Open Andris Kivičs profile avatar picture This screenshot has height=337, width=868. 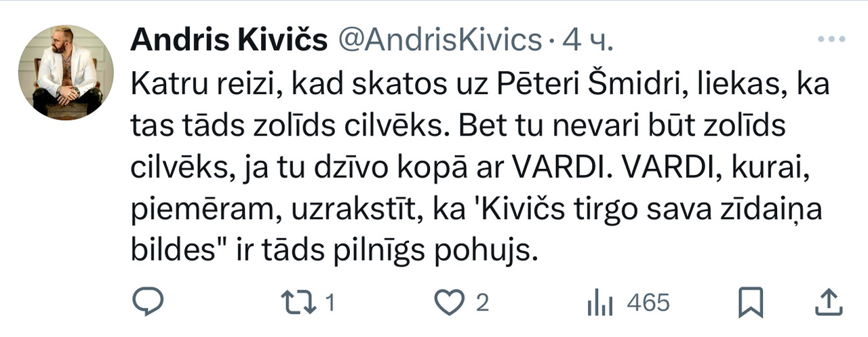66,73
